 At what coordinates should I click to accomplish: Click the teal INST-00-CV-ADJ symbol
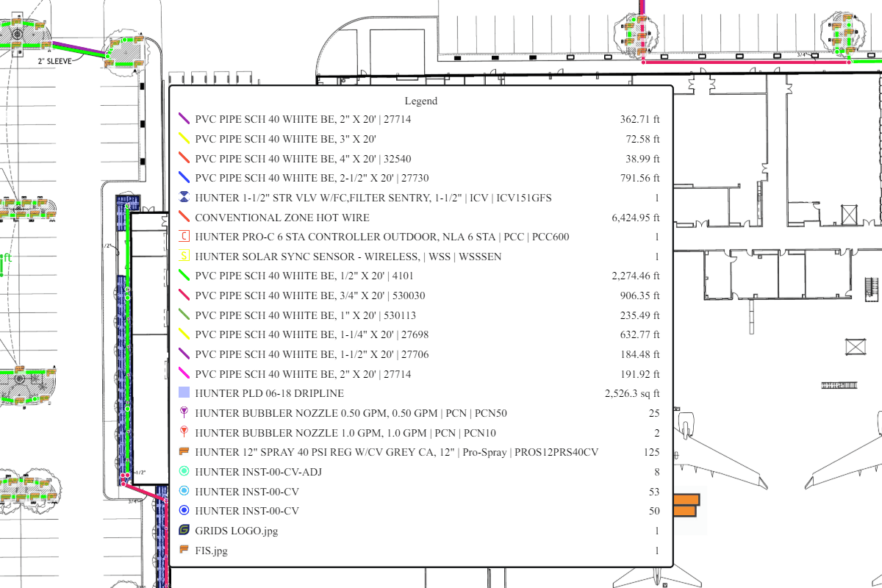point(184,472)
